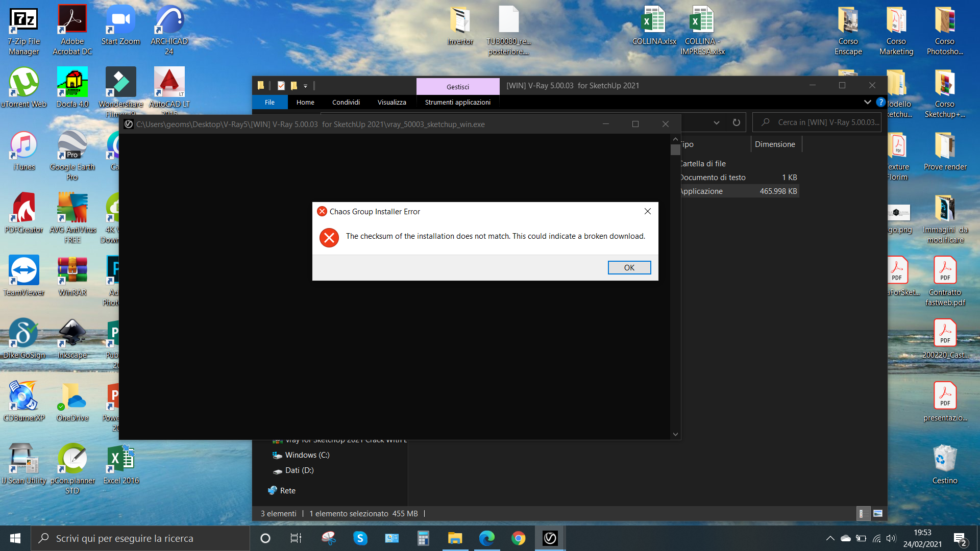Click the V-Ray installer taskbar icon

[x=550, y=538]
